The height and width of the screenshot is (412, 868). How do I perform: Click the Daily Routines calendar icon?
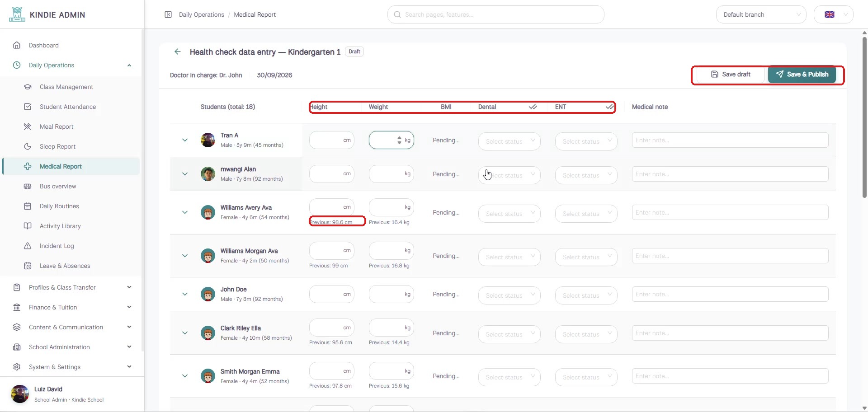[x=28, y=206]
